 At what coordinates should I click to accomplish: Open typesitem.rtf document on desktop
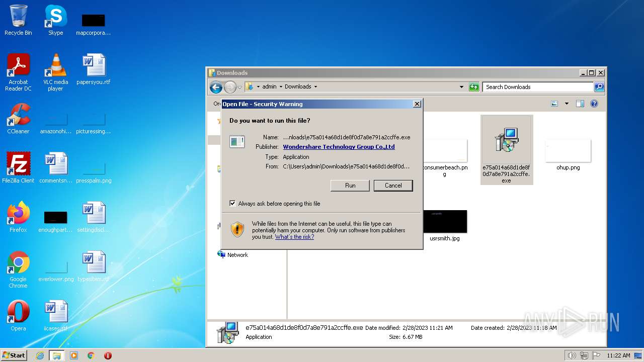[94, 266]
